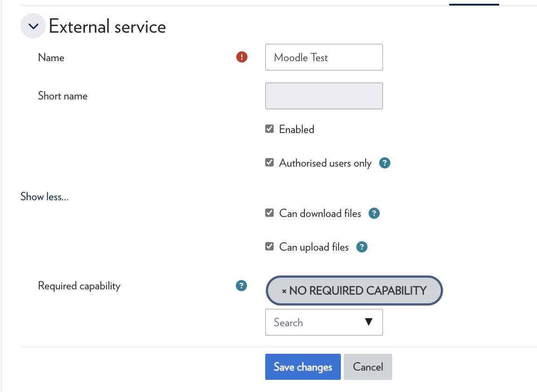
Task: Open help for Required capability
Action: 241,286
